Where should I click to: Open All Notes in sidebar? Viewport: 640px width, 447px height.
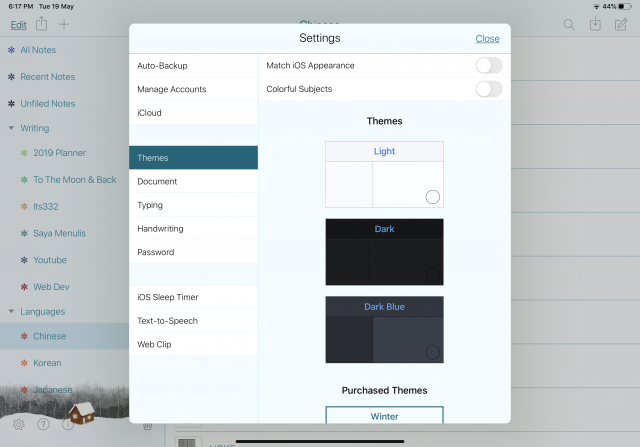tap(38, 50)
